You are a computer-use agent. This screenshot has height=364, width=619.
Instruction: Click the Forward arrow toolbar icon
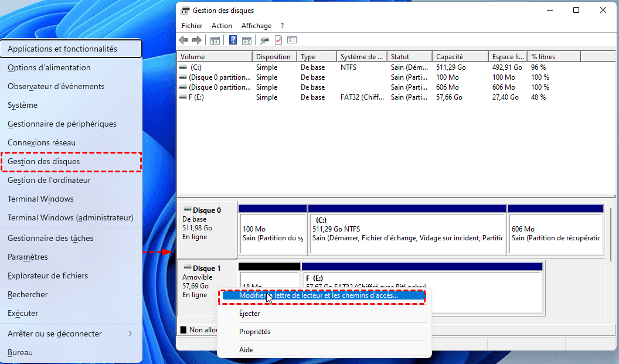[196, 40]
